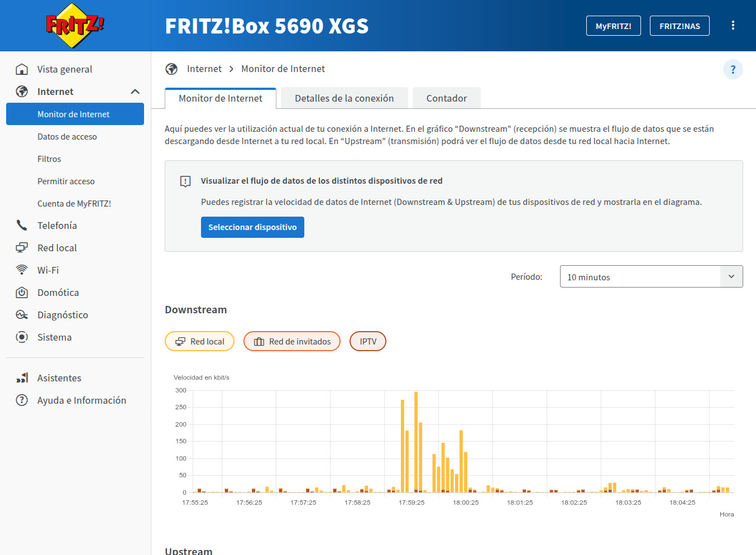Click the Internet globe icon in sidebar

click(x=22, y=92)
